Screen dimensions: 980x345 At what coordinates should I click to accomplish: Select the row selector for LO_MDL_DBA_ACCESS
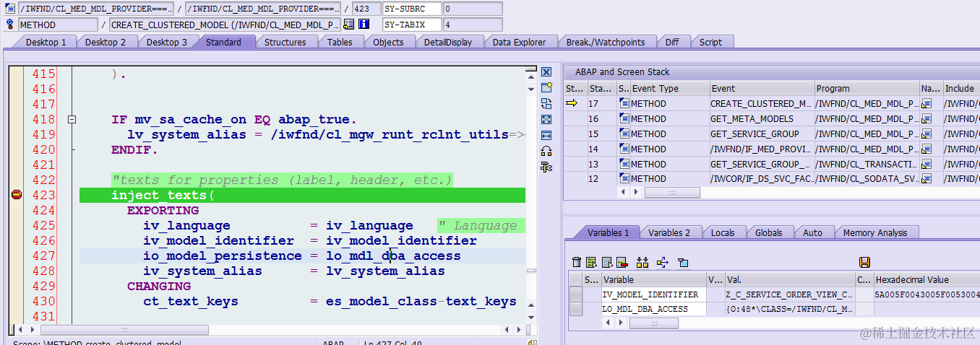[x=576, y=309]
